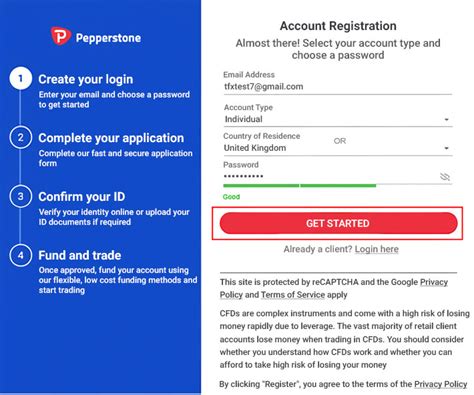This screenshot has width=474, height=395.
Task: Click the Create your login heading
Action: [86, 79]
